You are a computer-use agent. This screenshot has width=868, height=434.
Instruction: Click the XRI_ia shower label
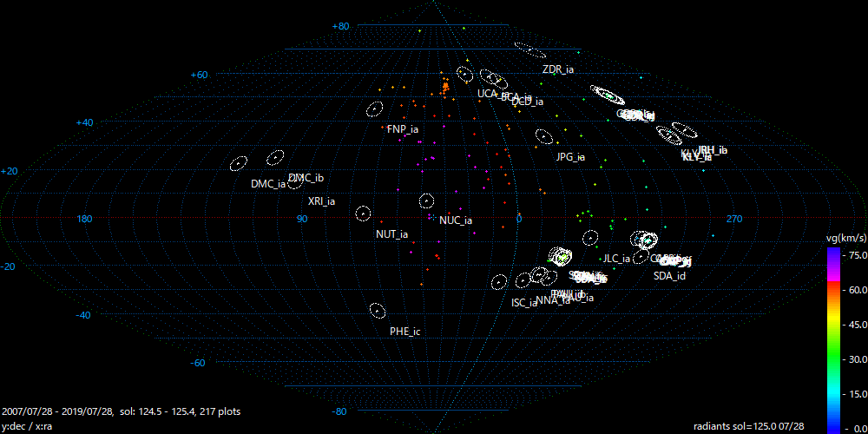(x=321, y=201)
